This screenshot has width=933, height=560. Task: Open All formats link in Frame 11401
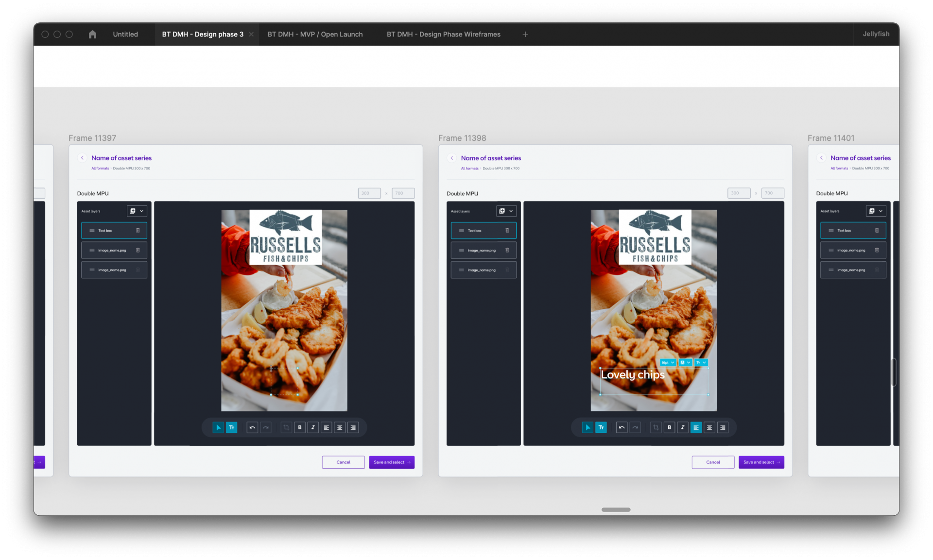[x=839, y=169]
